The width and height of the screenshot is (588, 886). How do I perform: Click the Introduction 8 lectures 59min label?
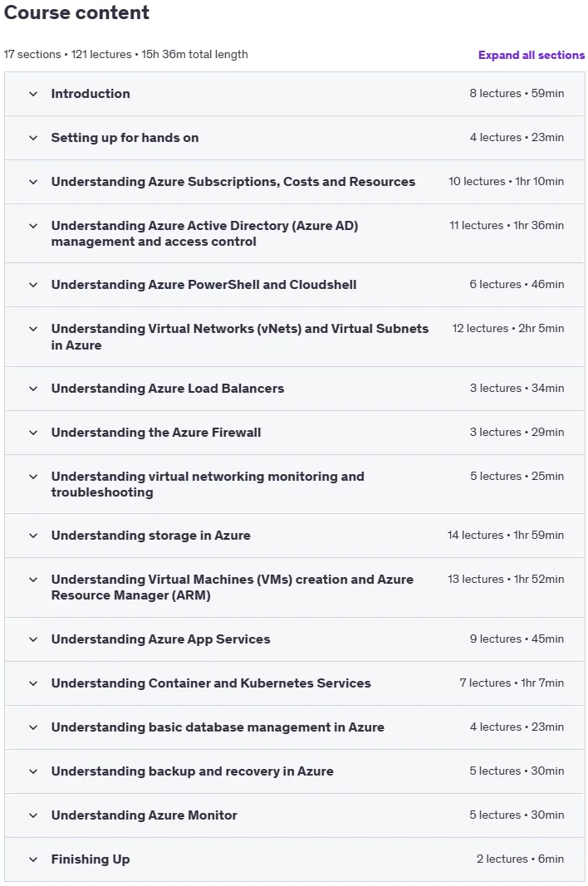pos(517,93)
